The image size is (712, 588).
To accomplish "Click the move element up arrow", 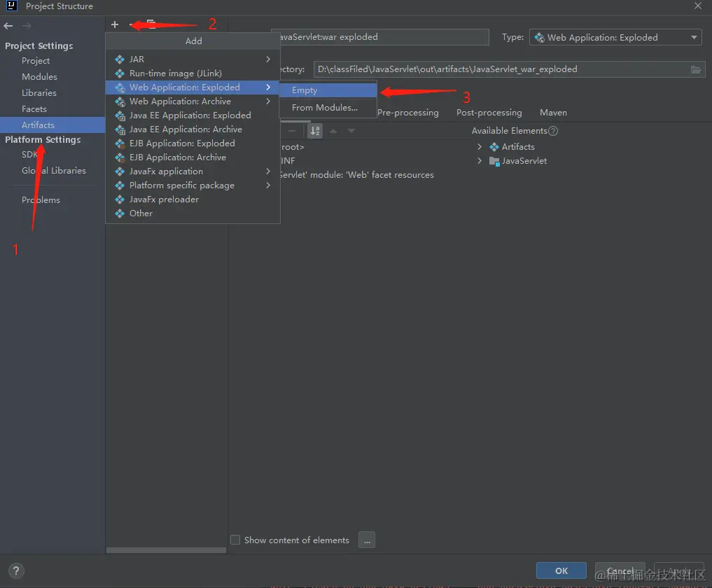I will tap(333, 131).
